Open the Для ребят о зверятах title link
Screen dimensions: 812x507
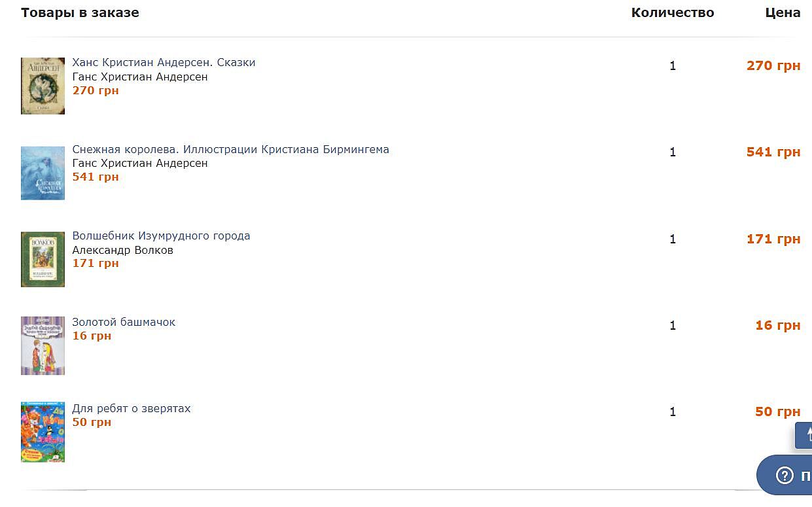click(132, 408)
